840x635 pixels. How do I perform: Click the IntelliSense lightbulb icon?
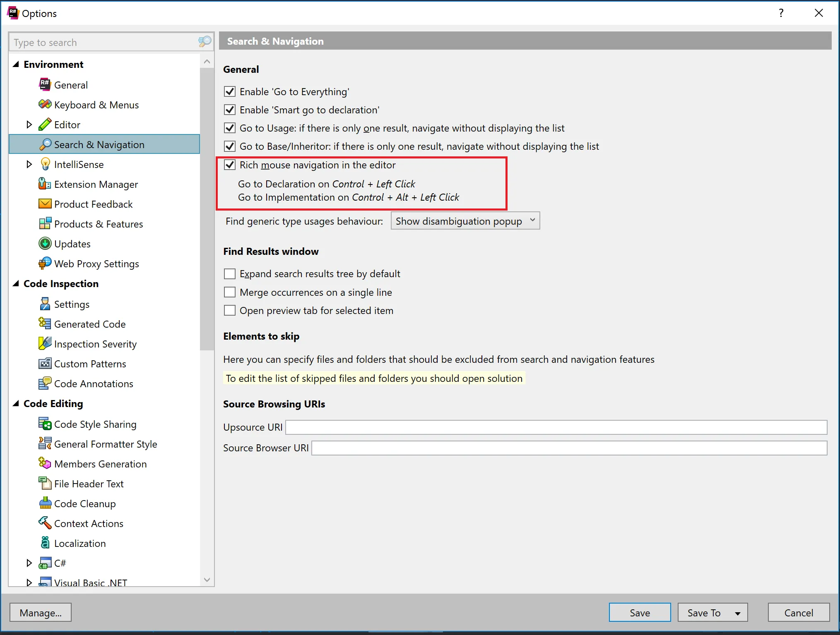(45, 164)
